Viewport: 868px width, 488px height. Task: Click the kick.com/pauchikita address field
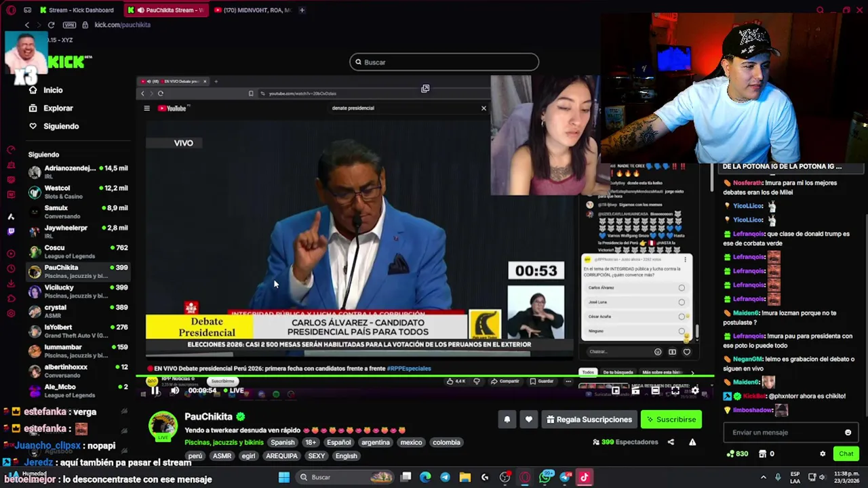pyautogui.click(x=122, y=25)
